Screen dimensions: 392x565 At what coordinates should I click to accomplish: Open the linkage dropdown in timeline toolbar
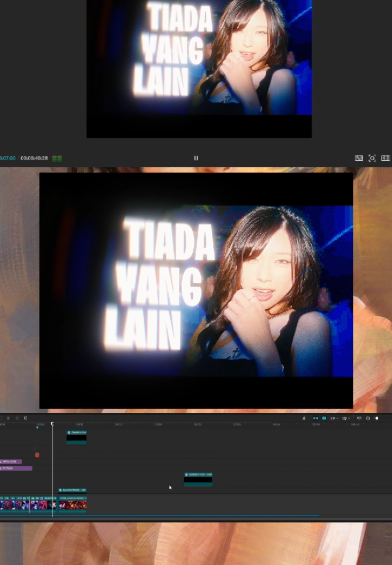(x=334, y=418)
